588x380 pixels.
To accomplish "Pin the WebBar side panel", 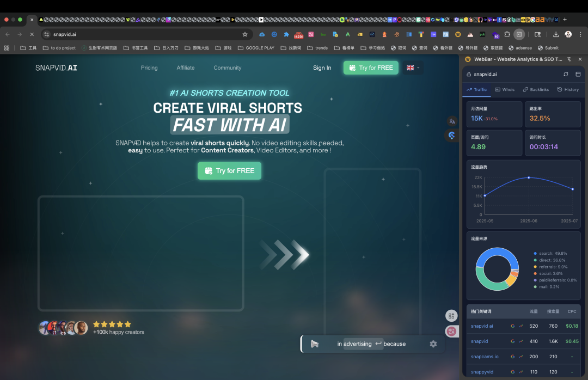I will (x=569, y=59).
